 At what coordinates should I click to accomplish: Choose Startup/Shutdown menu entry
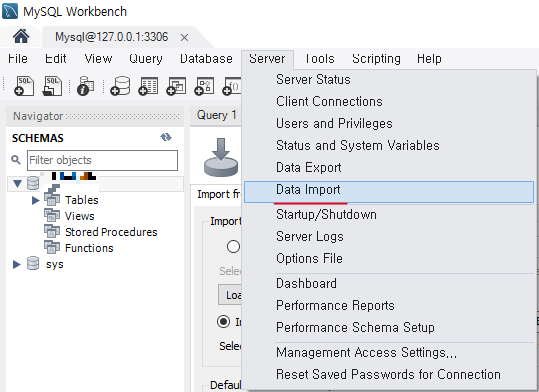click(389, 215)
